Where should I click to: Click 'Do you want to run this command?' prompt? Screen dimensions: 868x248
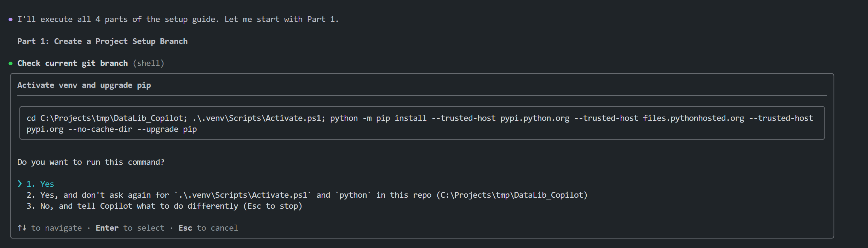(91, 162)
